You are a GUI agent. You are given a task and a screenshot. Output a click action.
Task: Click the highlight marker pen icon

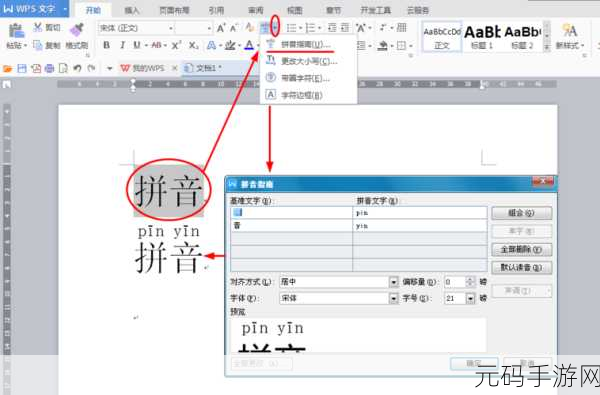click(x=230, y=45)
